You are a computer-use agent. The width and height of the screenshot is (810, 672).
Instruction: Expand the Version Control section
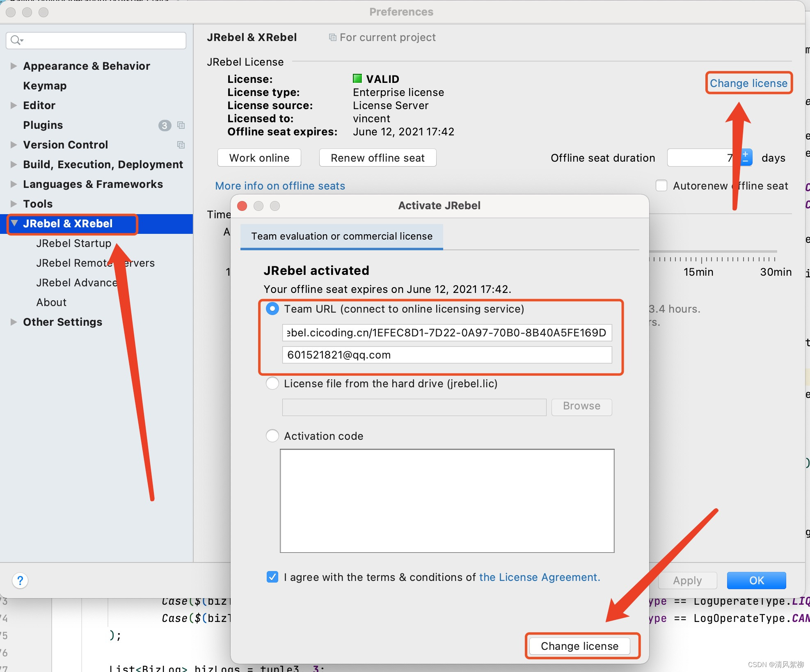(x=14, y=145)
